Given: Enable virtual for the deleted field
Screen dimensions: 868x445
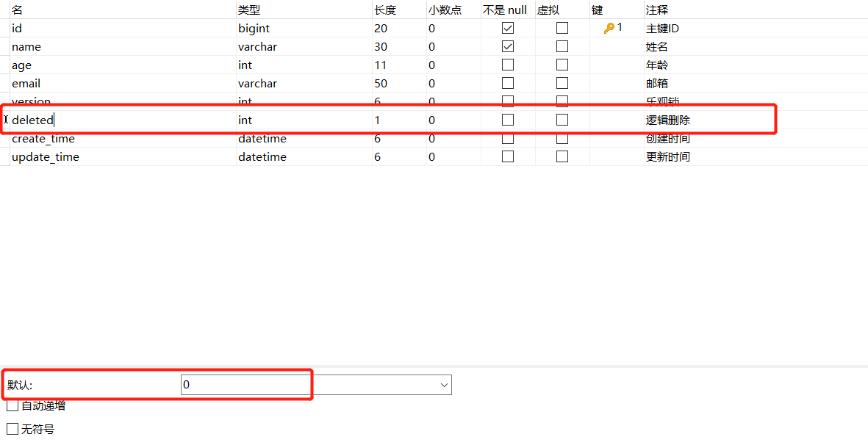Looking at the screenshot, I should point(562,120).
